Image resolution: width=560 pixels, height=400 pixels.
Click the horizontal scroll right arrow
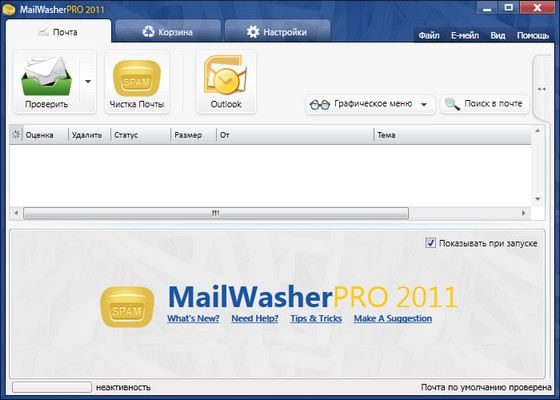tap(524, 213)
